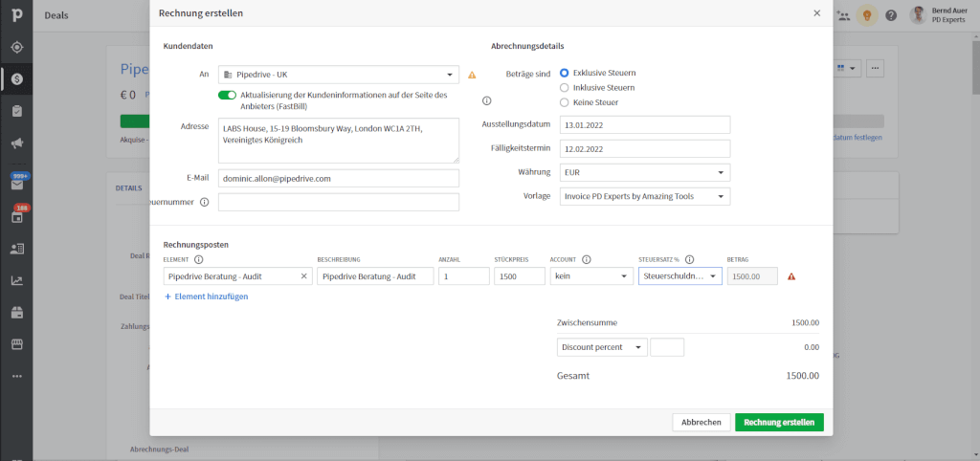Image resolution: width=980 pixels, height=461 pixels.
Task: Click the Steuernummer input field
Action: pyautogui.click(x=339, y=202)
